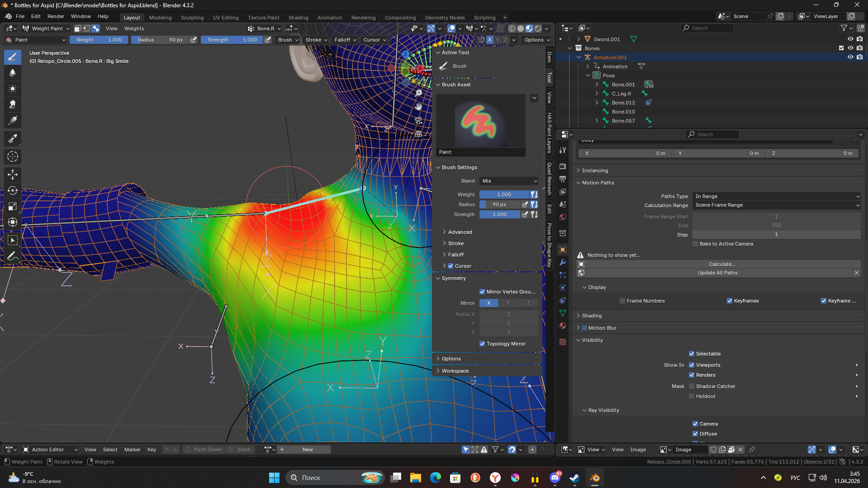Open the Modifiers wrench properties tab
Screen dimensions: 868x488
tap(563, 262)
